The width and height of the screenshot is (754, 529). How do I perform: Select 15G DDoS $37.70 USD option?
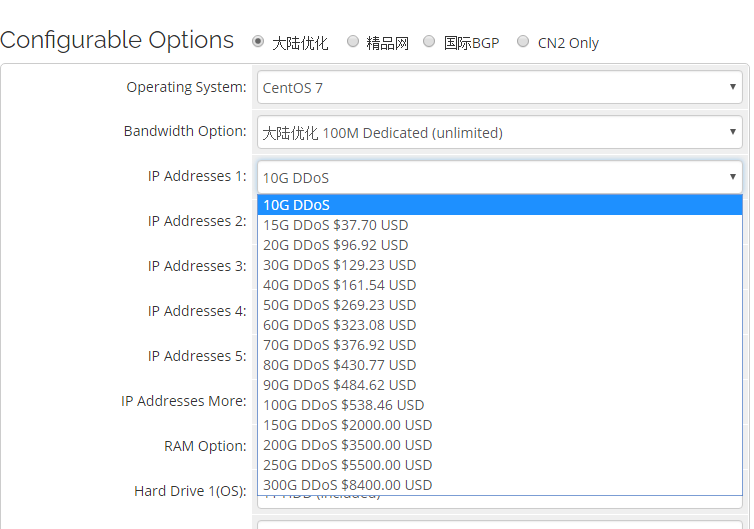click(x=499, y=225)
